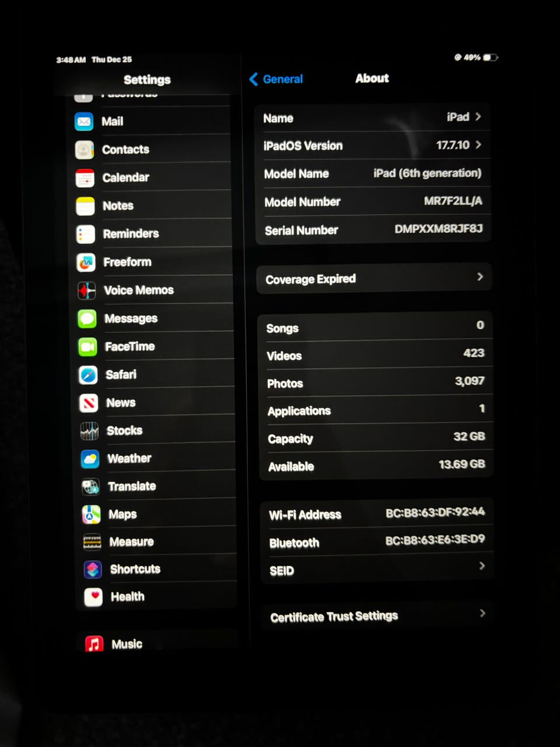The width and height of the screenshot is (560, 747).
Task: Tap the battery indicator in status bar
Action: coord(491,57)
